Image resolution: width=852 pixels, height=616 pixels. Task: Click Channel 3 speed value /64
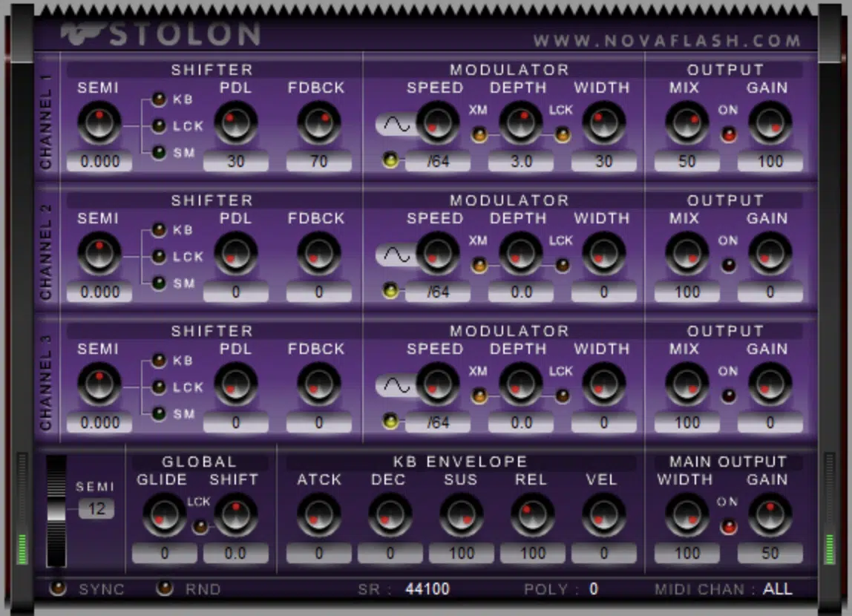coord(438,422)
